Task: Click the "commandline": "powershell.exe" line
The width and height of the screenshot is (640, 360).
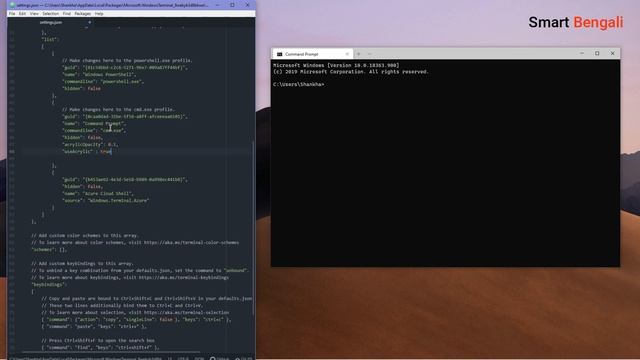Action: (103, 82)
